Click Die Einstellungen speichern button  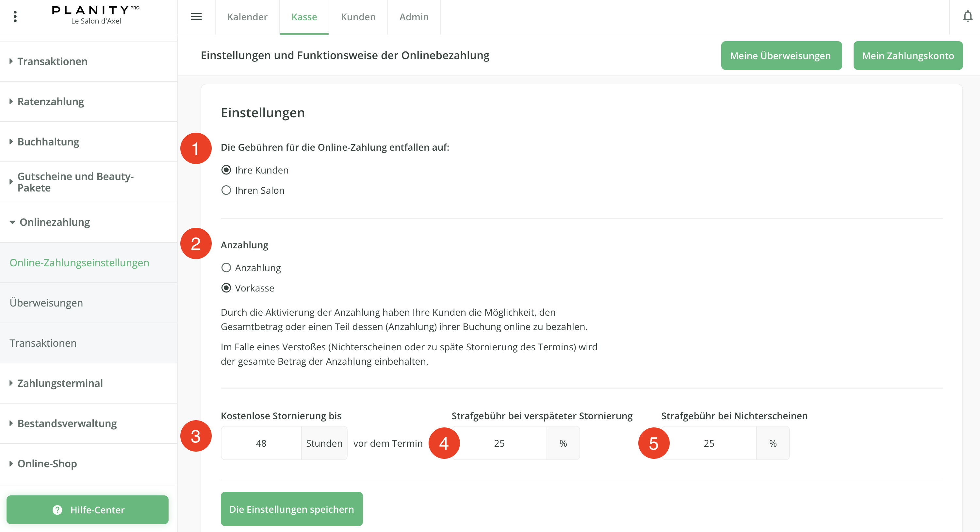[x=291, y=509]
